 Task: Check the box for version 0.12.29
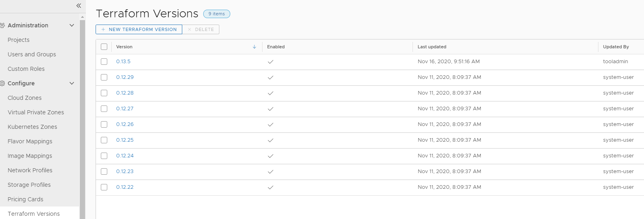[x=104, y=77]
